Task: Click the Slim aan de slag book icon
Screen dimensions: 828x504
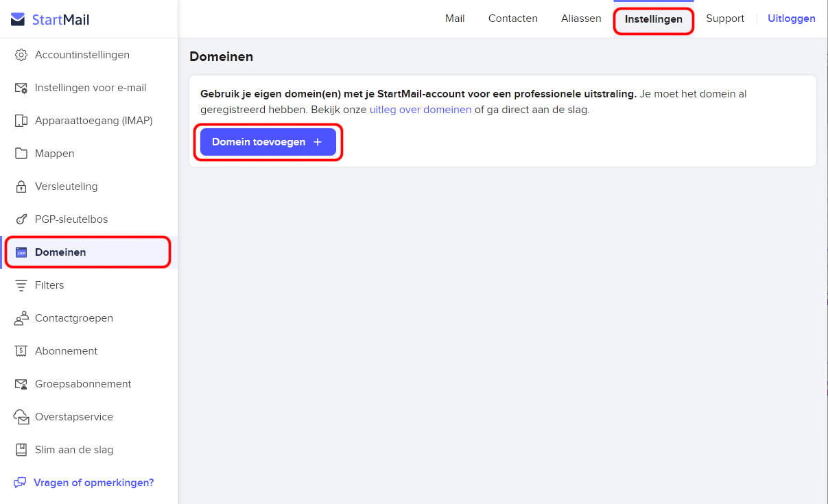Action: coord(21,450)
